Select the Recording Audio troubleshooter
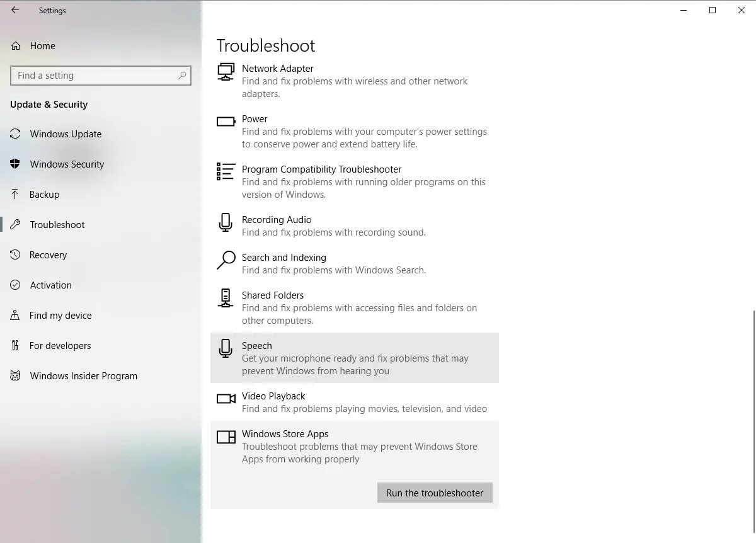This screenshot has height=543, width=756. (355, 226)
